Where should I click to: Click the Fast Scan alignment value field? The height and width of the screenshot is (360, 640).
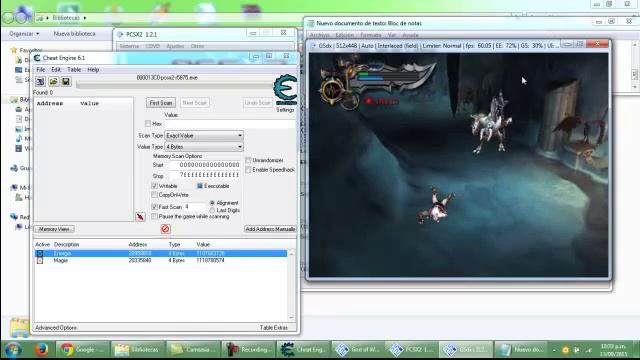pyautogui.click(x=195, y=207)
